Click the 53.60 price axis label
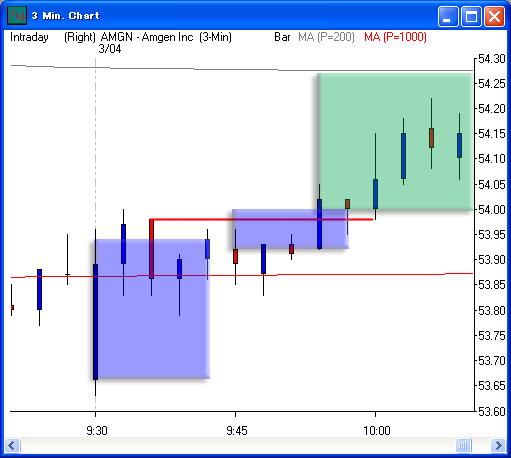The width and height of the screenshot is (511, 458). pos(492,412)
